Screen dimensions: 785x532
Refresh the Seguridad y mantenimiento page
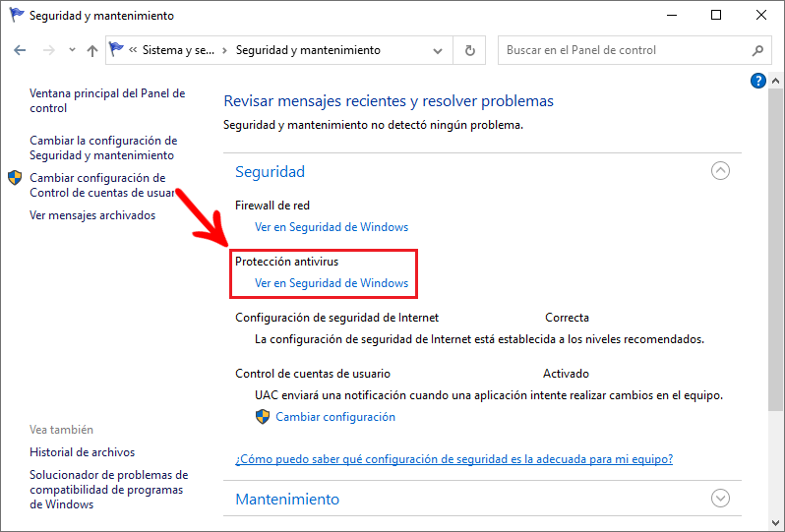pyautogui.click(x=469, y=50)
